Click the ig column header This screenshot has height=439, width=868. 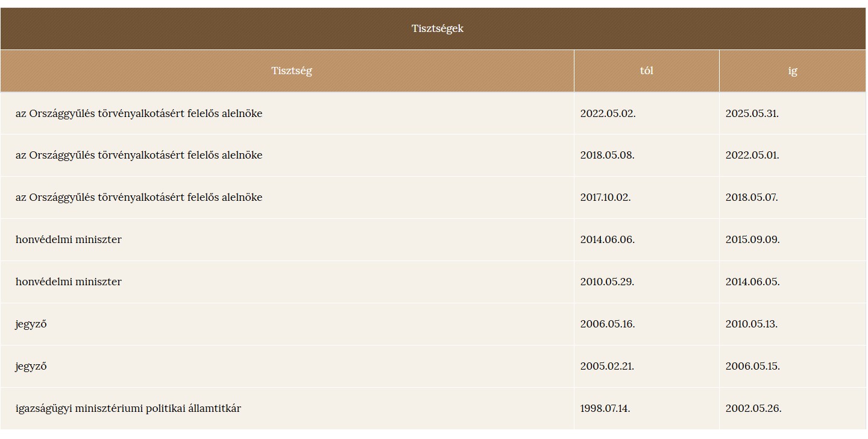(x=793, y=71)
